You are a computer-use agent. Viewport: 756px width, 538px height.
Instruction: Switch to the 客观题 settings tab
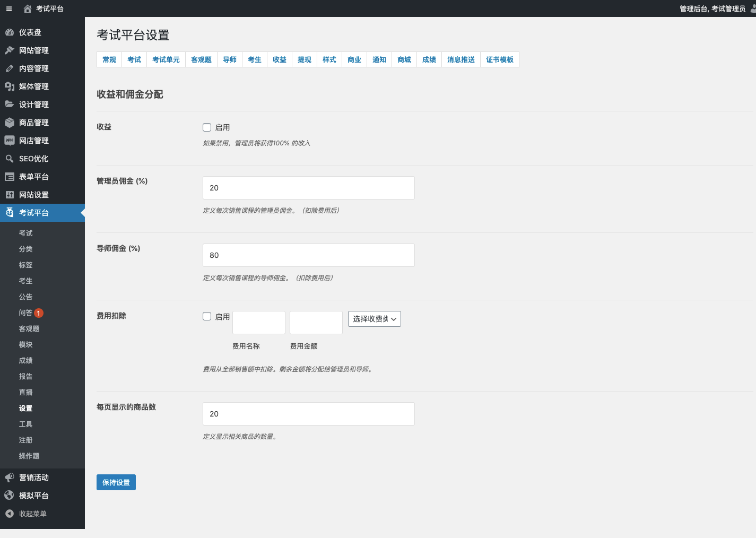tap(202, 59)
